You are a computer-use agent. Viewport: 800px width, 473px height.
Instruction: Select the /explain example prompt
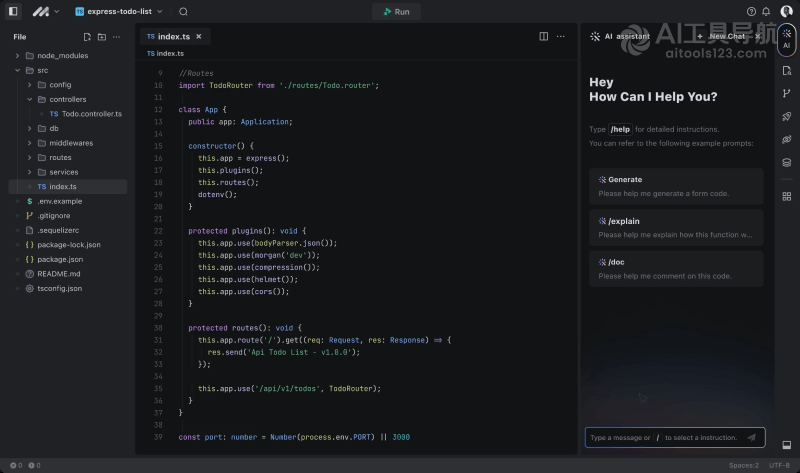point(676,228)
